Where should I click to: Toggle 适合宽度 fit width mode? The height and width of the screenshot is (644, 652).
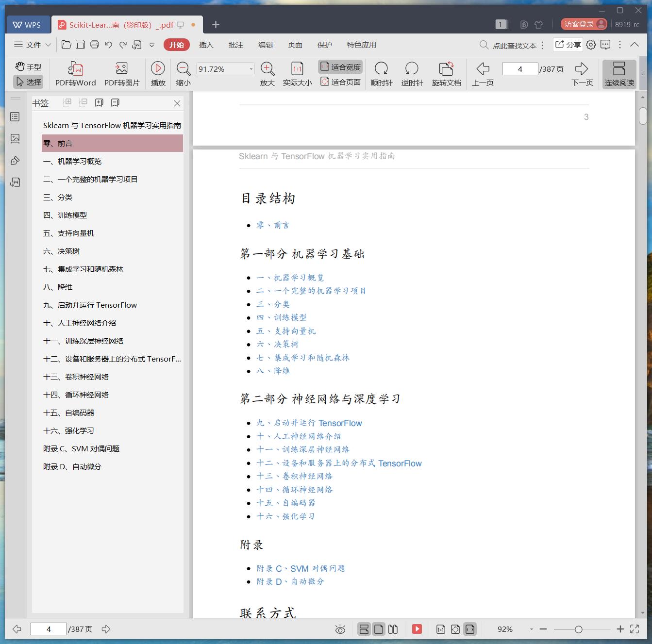point(340,67)
